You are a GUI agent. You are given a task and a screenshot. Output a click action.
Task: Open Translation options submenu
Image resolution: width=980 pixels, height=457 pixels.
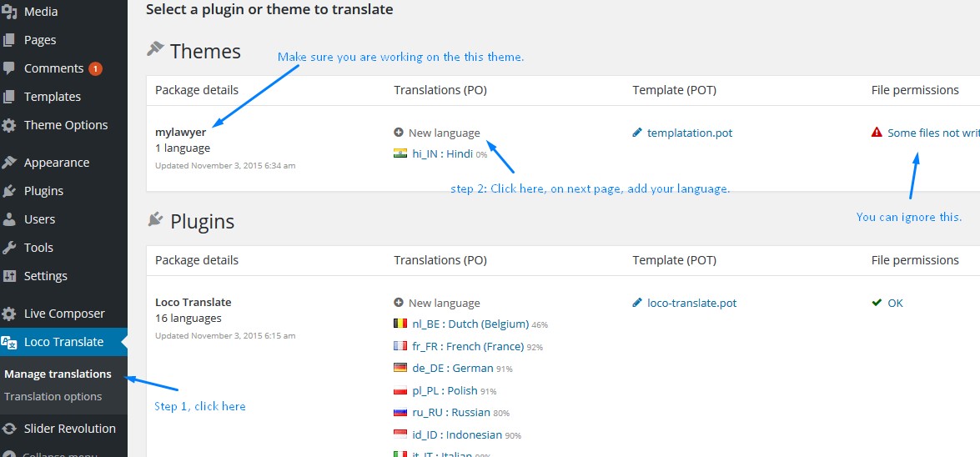(53, 397)
